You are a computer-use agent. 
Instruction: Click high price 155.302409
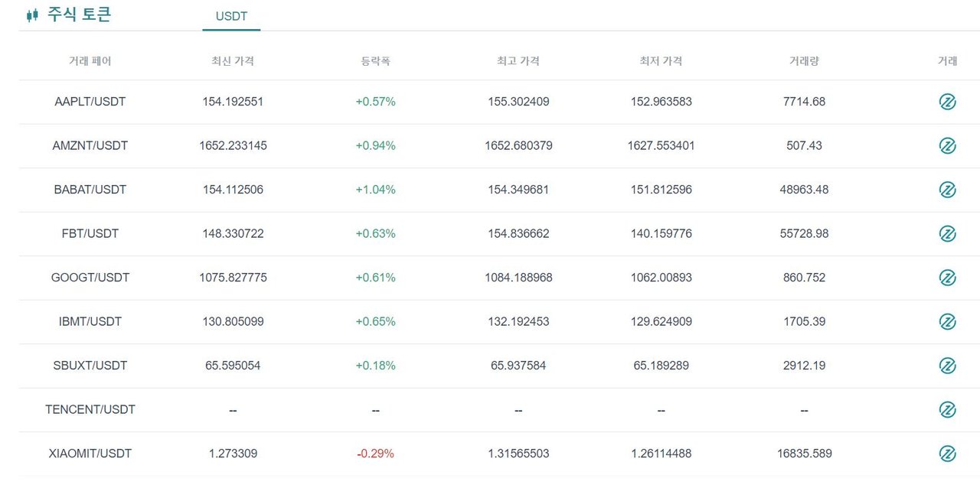pyautogui.click(x=518, y=102)
